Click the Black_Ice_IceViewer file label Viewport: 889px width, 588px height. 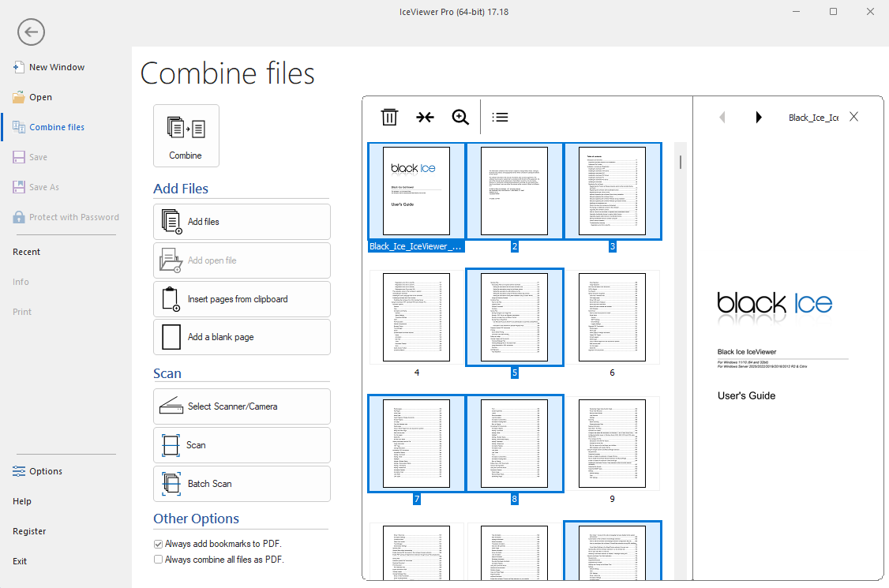[416, 246]
